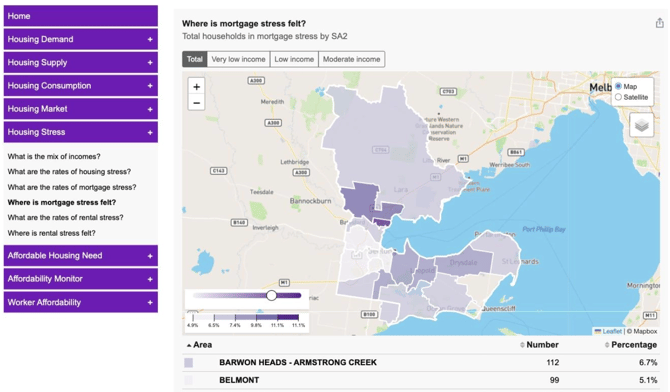Zoom in on the map with plus button
This screenshot has height=392, width=670.
197,87
